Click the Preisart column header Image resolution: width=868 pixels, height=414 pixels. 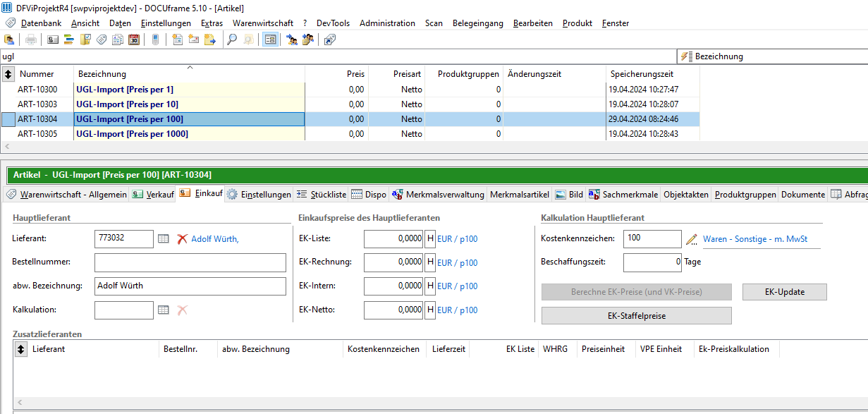point(397,73)
